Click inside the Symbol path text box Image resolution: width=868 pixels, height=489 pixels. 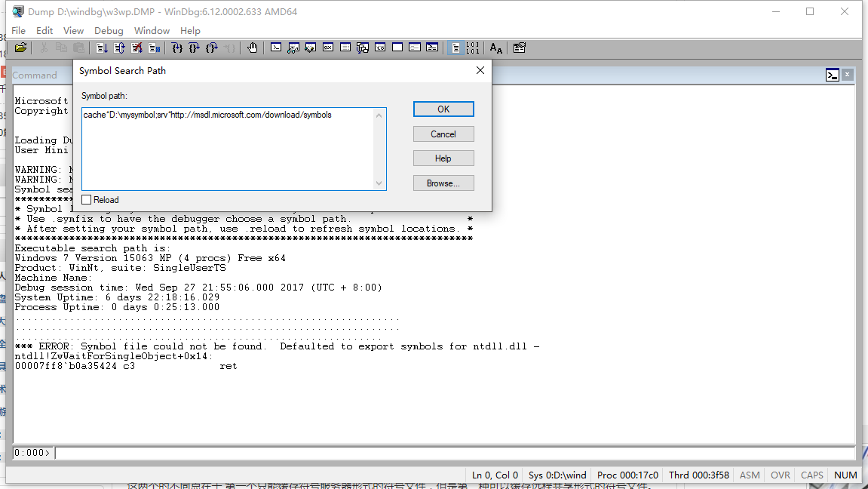click(x=228, y=149)
